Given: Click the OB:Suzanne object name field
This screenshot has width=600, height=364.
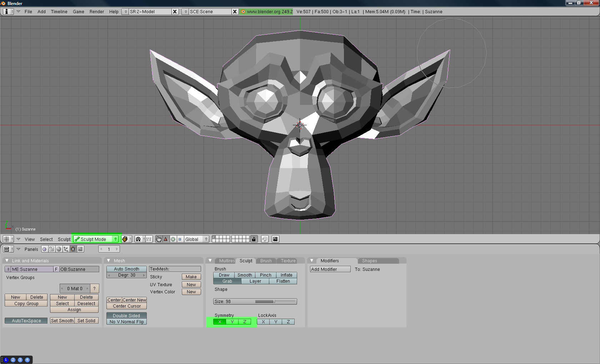Looking at the screenshot, I should (x=79, y=269).
